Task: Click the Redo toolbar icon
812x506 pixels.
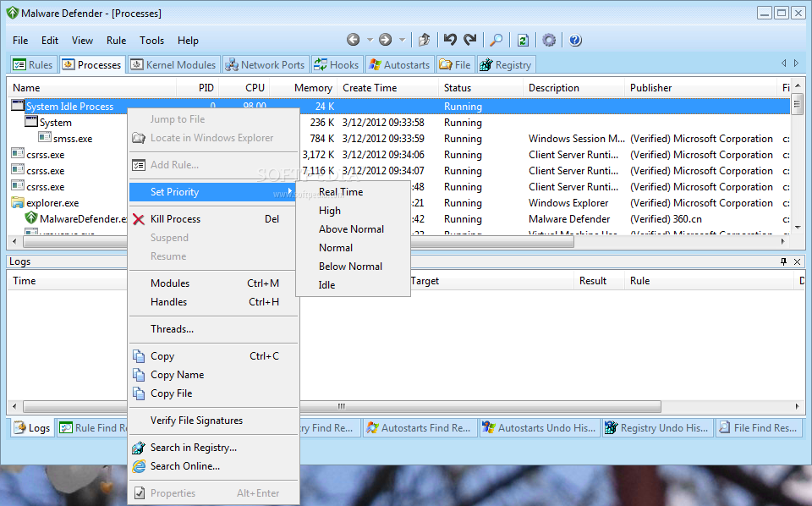Action: (469, 40)
